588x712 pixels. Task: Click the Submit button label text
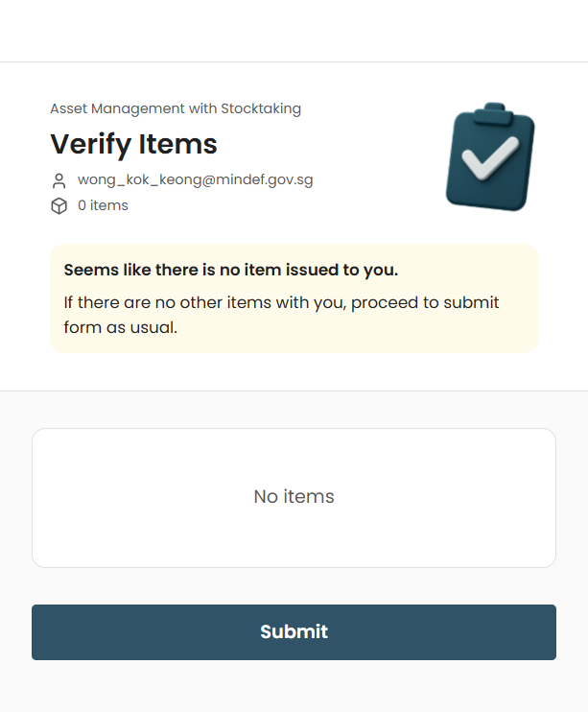294,631
